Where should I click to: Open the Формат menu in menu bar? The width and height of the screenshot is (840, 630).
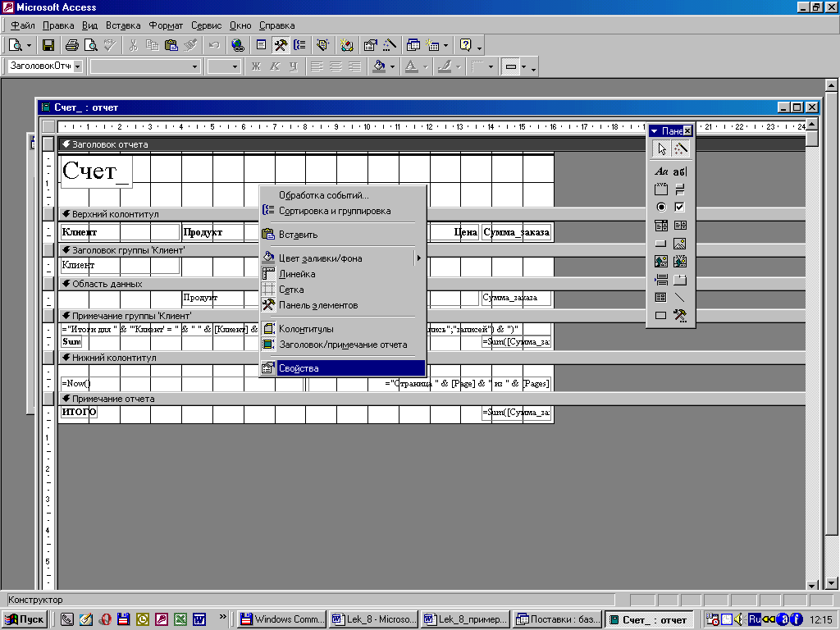[x=166, y=25]
